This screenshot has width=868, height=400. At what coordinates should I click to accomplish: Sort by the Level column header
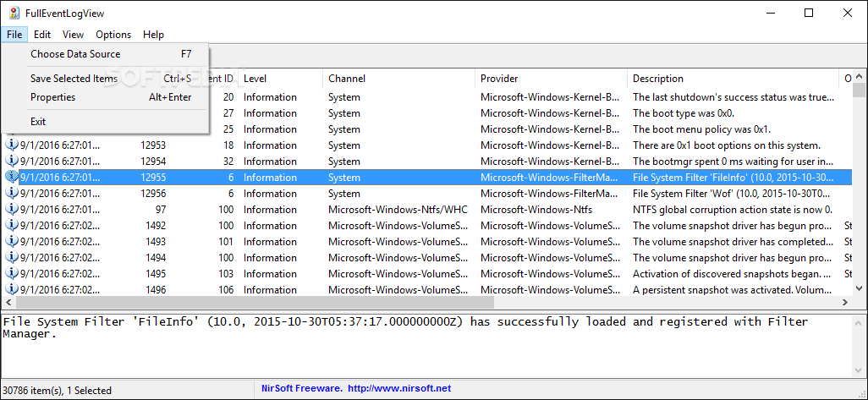tap(281, 79)
